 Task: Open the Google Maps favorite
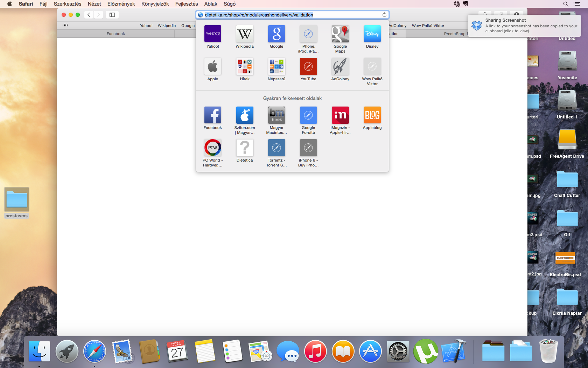[340, 34]
